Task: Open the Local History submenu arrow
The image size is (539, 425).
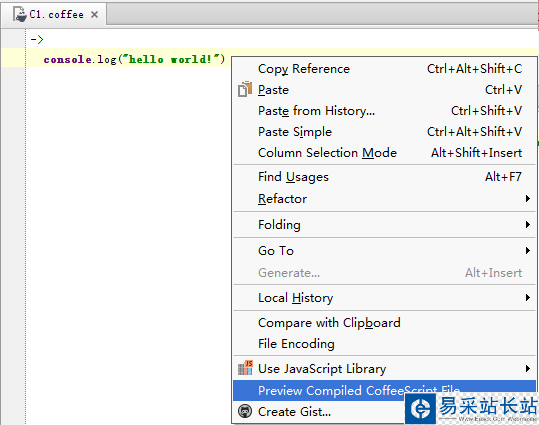Action: point(528,297)
